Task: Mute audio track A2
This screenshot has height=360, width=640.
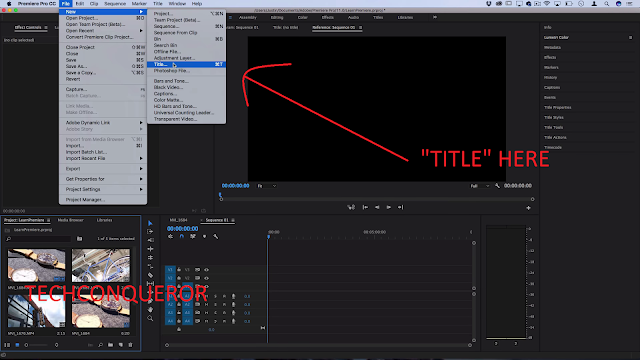Action: [207, 304]
